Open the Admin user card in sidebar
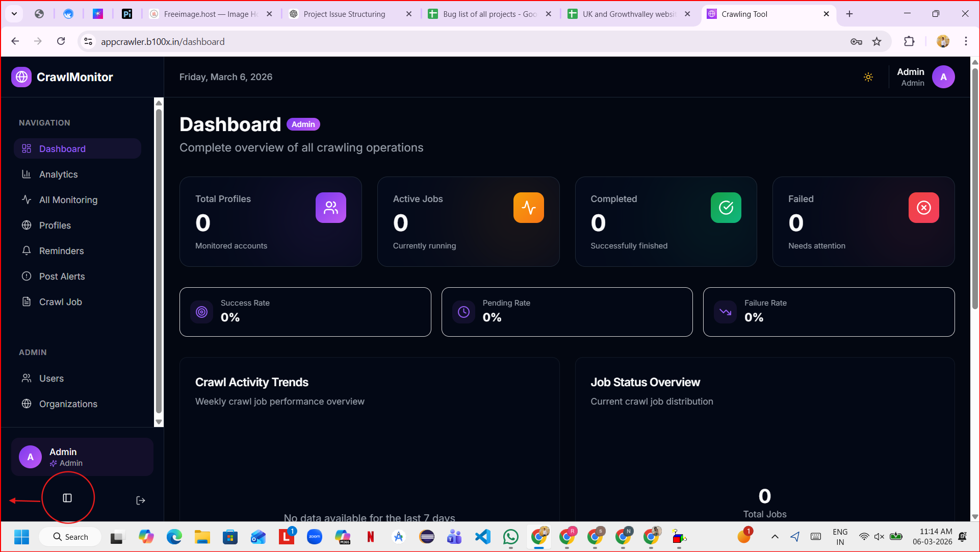The image size is (980, 552). [x=82, y=457]
